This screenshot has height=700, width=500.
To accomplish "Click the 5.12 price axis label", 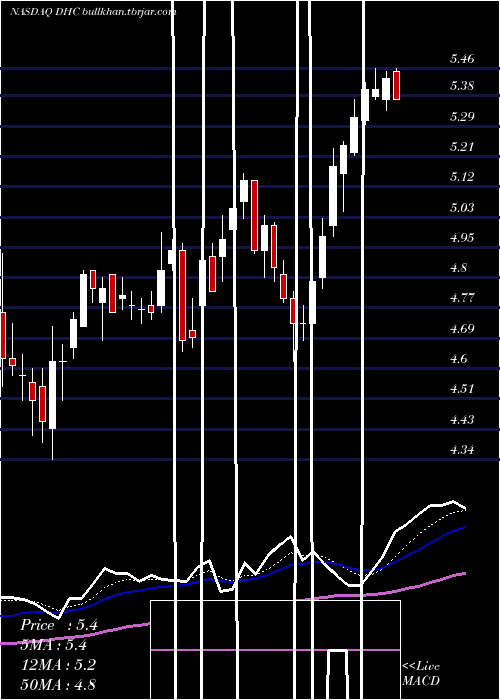I will 462,177.
